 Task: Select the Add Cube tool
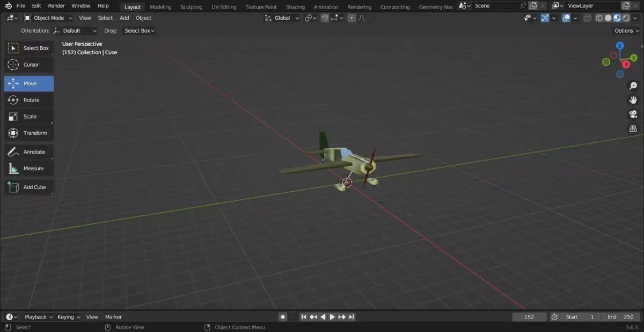[x=29, y=187]
